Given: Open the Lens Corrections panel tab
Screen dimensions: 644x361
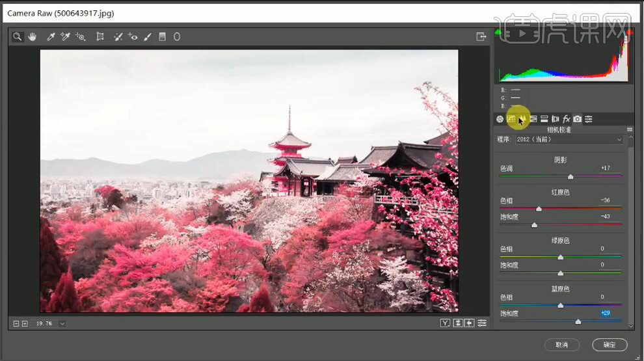Looking at the screenshot, I should 556,119.
